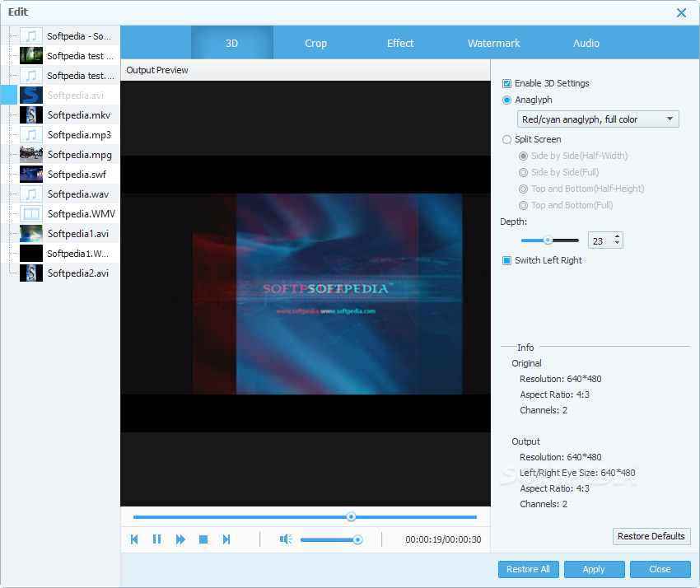This screenshot has height=588, width=700.
Task: Select Softpedia.mkv in file list
Action: [x=79, y=115]
